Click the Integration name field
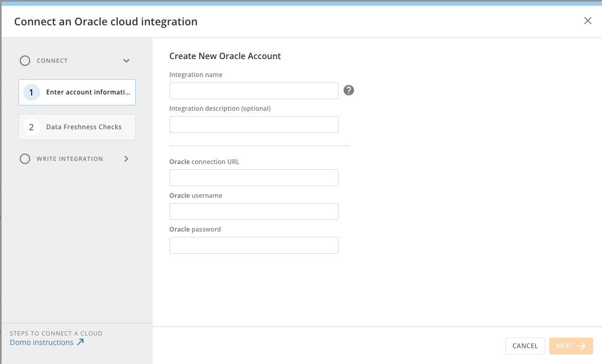602x364 pixels. [x=254, y=91]
